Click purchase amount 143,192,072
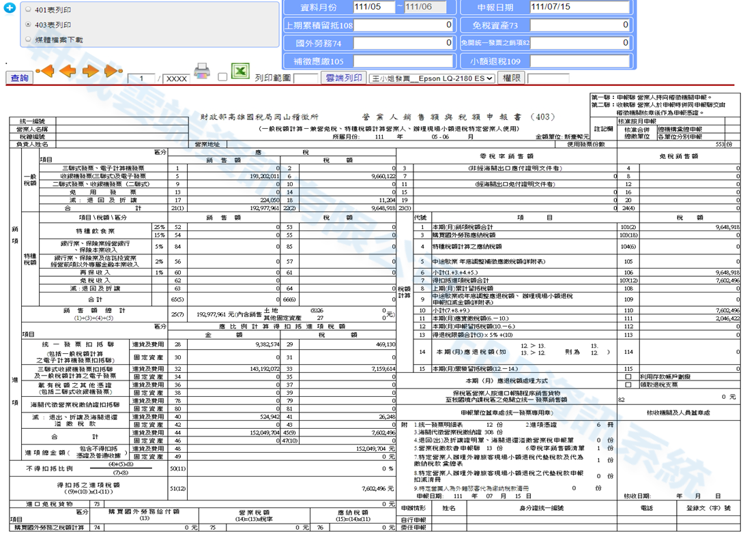756x540 pixels. 264,368
